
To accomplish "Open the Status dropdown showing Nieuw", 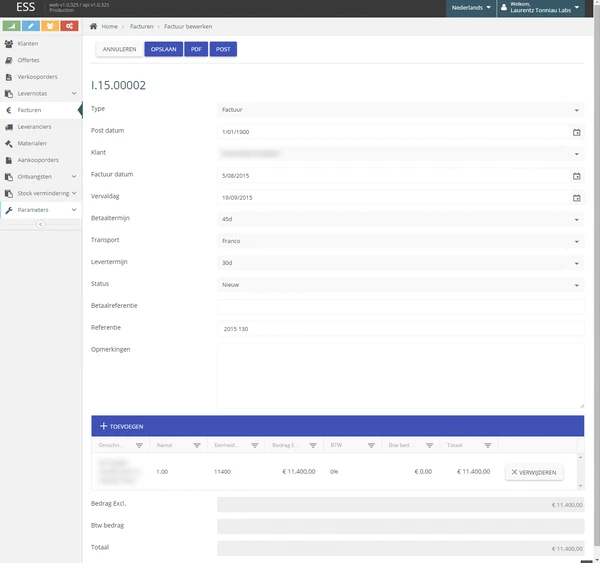I will click(400, 285).
